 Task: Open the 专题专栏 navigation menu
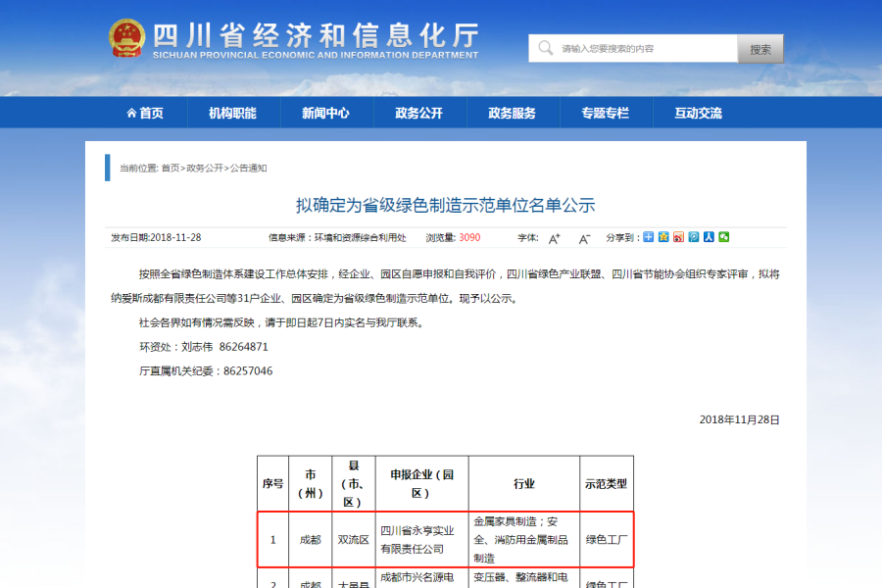point(605,113)
